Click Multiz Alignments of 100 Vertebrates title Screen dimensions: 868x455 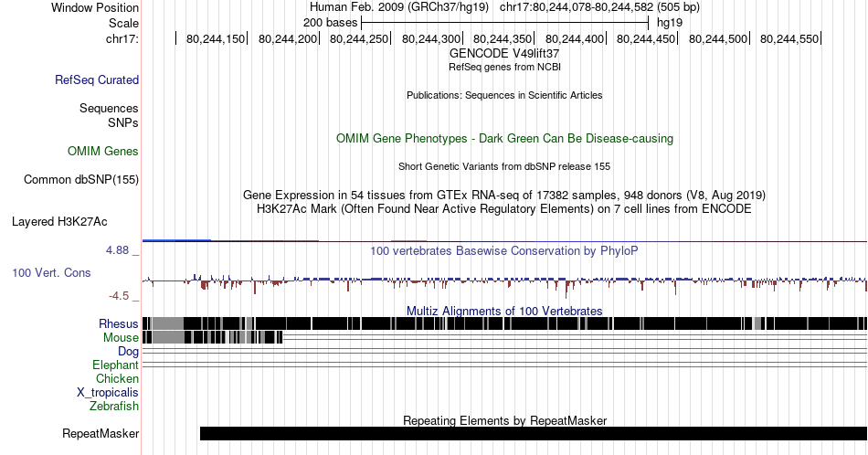coord(504,311)
